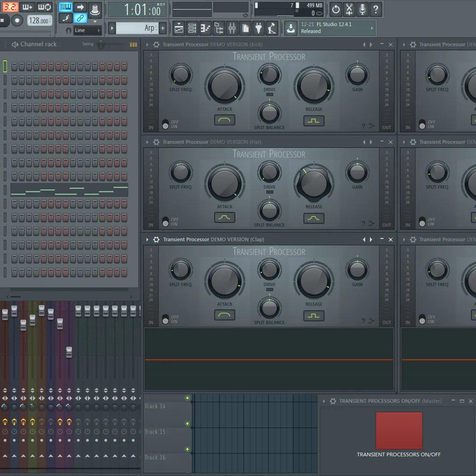This screenshot has width=476, height=476.
Task: Click the one-click recording microphone icon
Action: pos(362,10)
